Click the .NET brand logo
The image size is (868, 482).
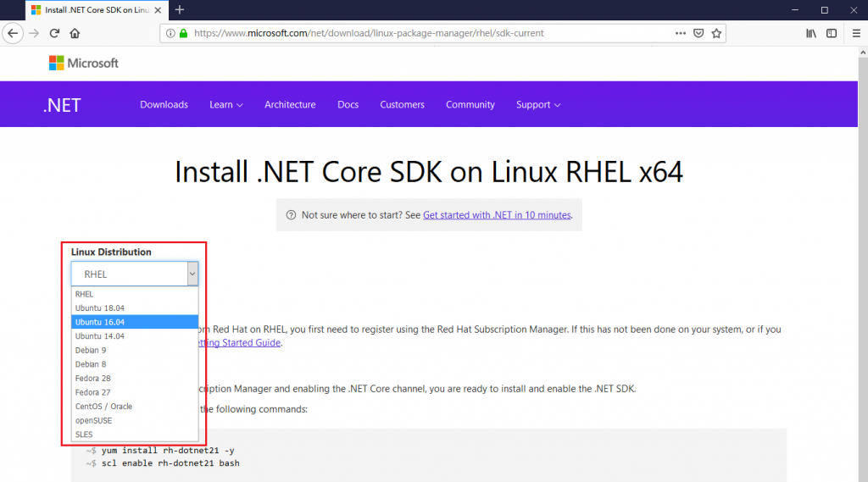(62, 105)
